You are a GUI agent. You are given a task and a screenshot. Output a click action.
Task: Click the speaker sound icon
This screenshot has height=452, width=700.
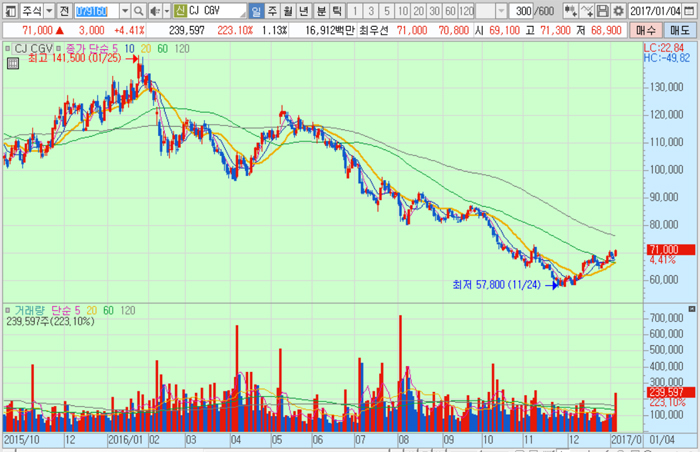(153, 10)
